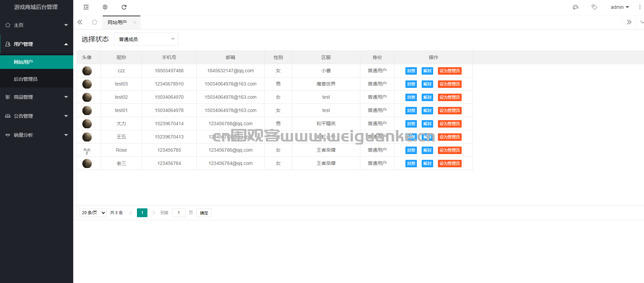
Task: Open the website globe icon in the header
Action: click(105, 7)
